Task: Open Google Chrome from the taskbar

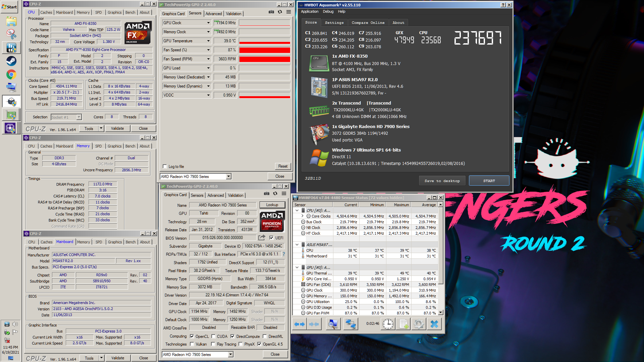Action: pos(11,74)
